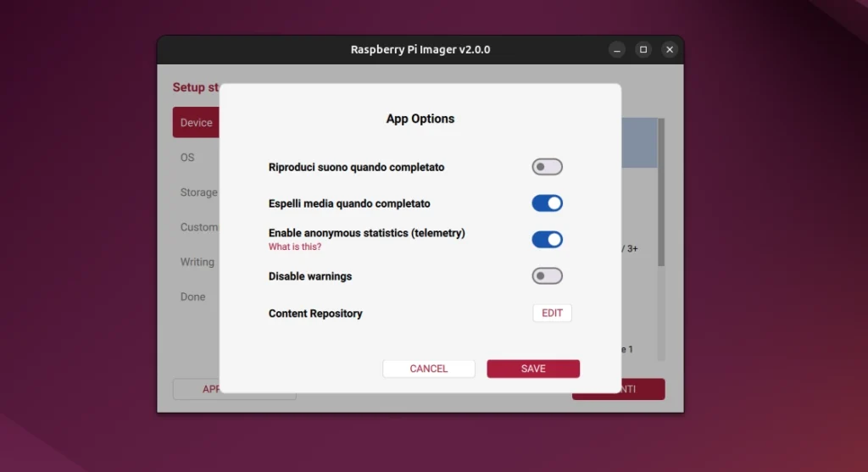Image resolution: width=868 pixels, height=472 pixels.
Task: Turn off 'Espelli media quando completato' switch
Action: pyautogui.click(x=547, y=203)
